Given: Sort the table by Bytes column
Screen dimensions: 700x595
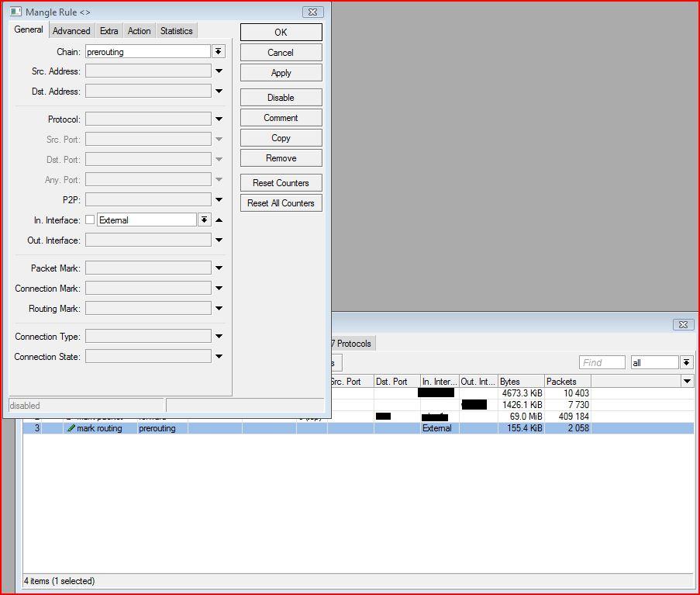Looking at the screenshot, I should click(520, 382).
